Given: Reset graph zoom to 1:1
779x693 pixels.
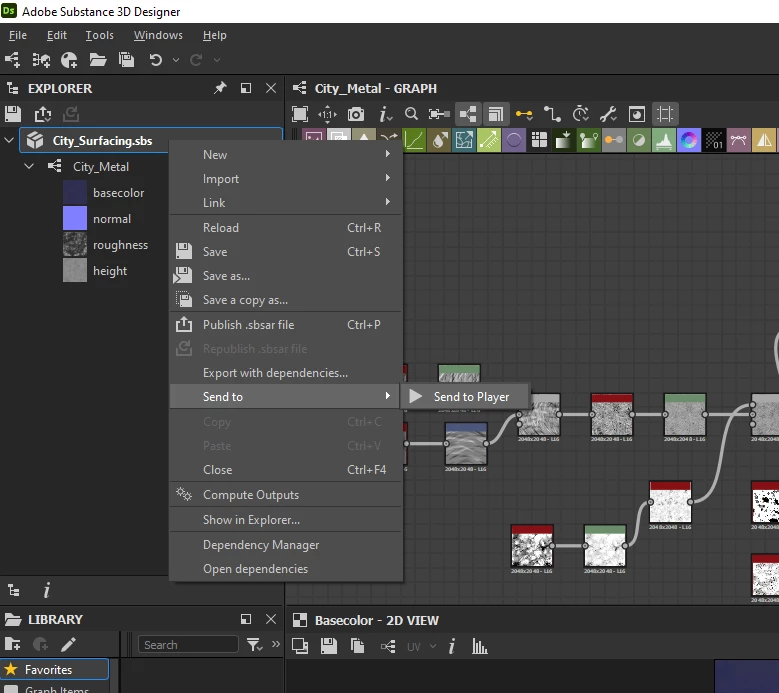Looking at the screenshot, I should coord(327,114).
